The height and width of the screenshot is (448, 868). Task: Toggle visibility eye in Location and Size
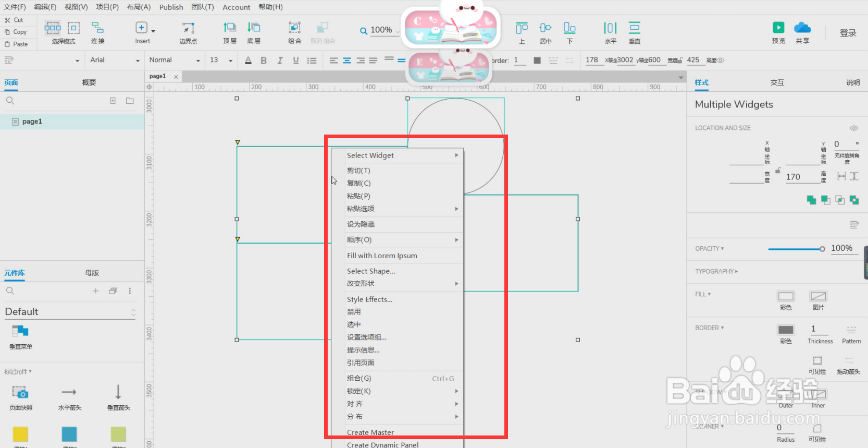click(853, 128)
